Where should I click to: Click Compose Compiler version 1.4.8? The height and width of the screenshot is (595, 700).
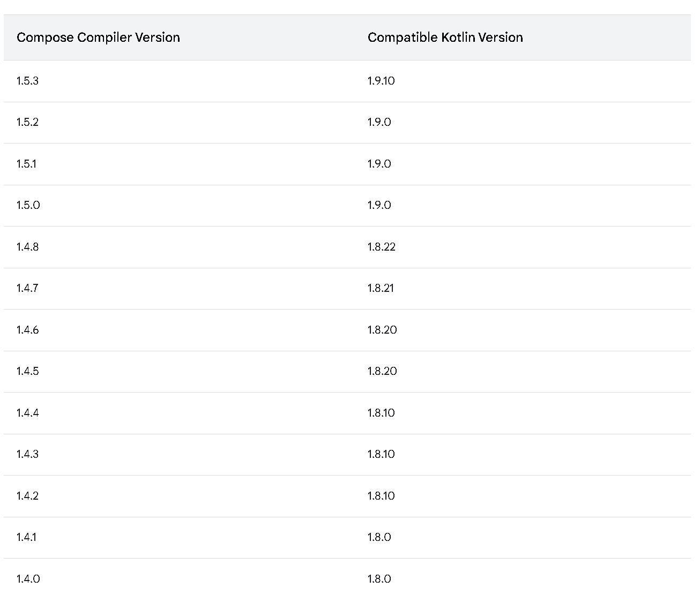tap(27, 247)
